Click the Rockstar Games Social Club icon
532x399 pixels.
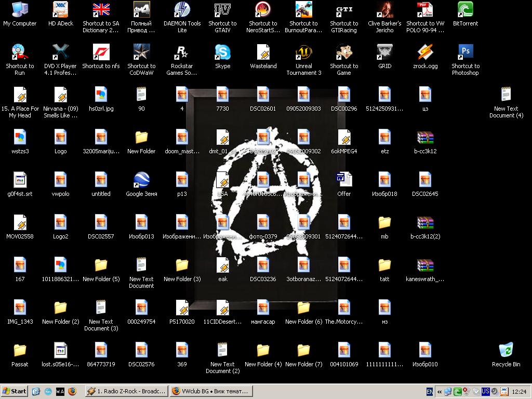pyautogui.click(x=182, y=52)
